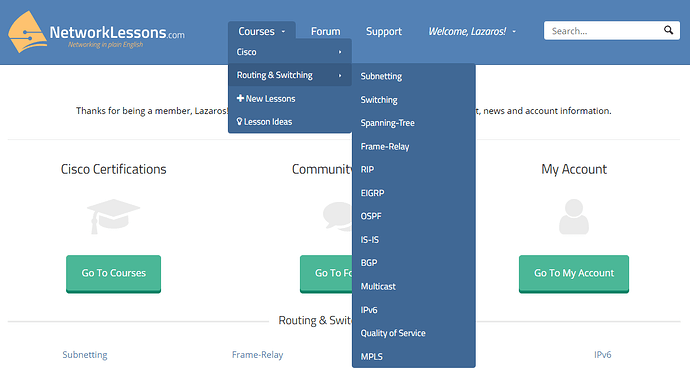Click the Cisco Certifications heading

(x=114, y=169)
